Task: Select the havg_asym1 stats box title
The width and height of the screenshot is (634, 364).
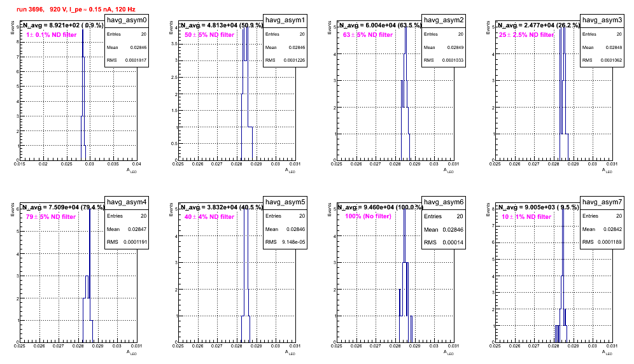Action: click(285, 20)
